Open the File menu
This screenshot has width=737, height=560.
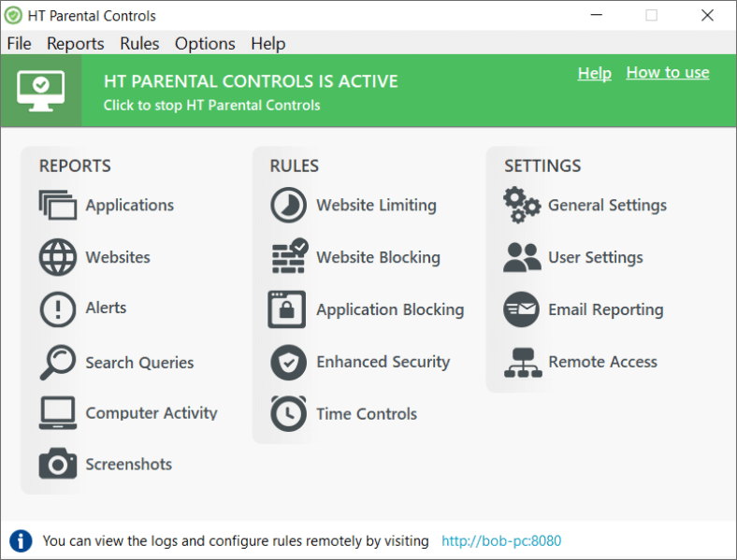coord(20,44)
